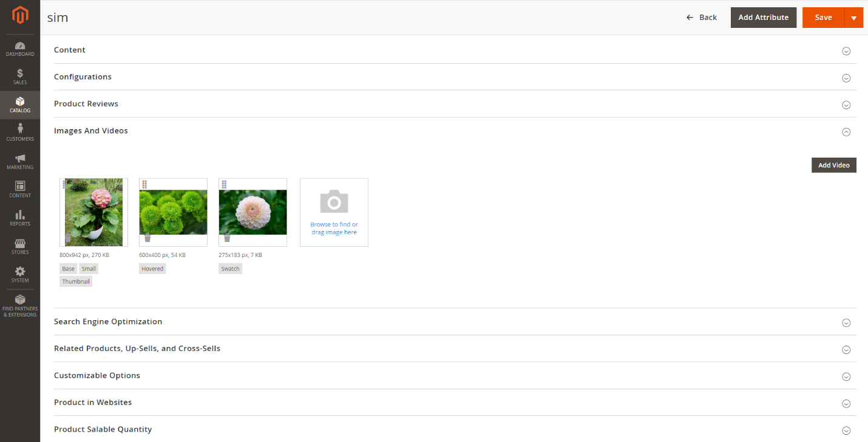Click the Magento logo icon
This screenshot has height=442, width=868.
click(20, 16)
